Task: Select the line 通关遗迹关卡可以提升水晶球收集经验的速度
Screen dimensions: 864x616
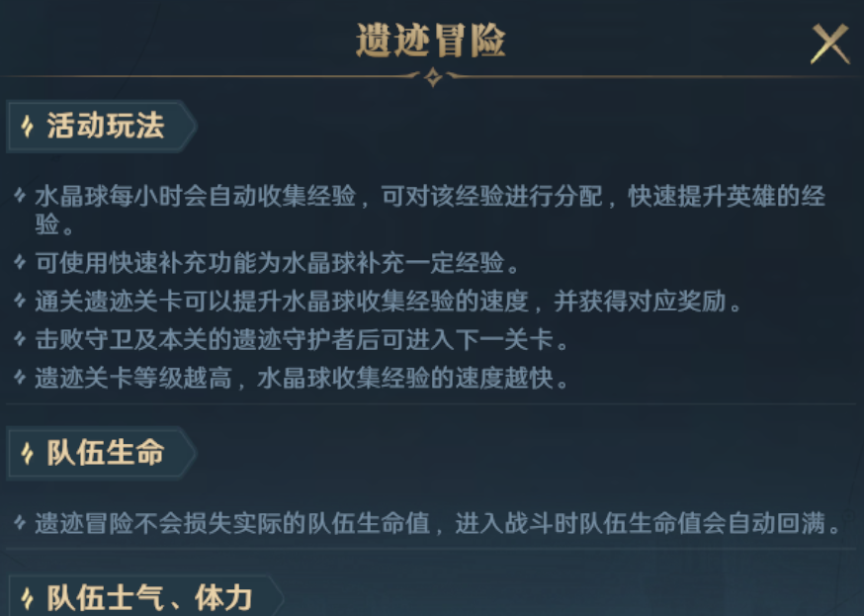Action: 388,302
